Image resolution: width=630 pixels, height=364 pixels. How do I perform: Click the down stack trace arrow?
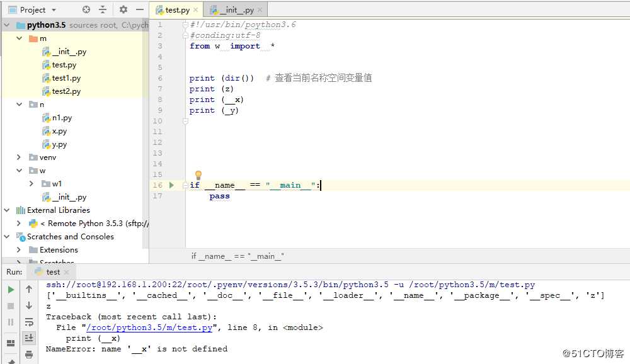click(x=29, y=305)
